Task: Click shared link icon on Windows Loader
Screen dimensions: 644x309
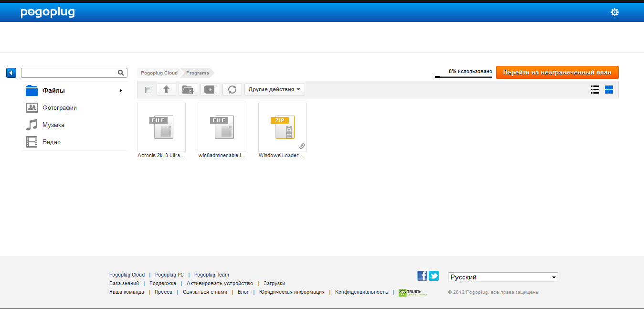Action: (302, 146)
